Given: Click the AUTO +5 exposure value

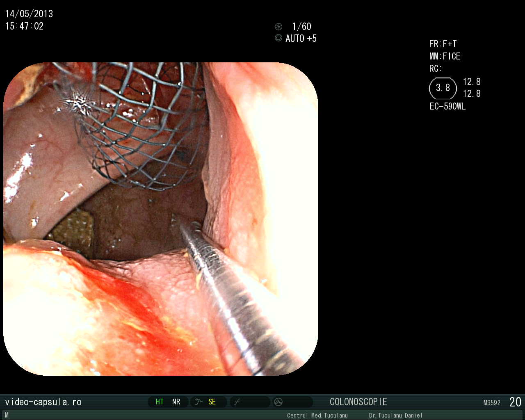Looking at the screenshot, I should 301,39.
